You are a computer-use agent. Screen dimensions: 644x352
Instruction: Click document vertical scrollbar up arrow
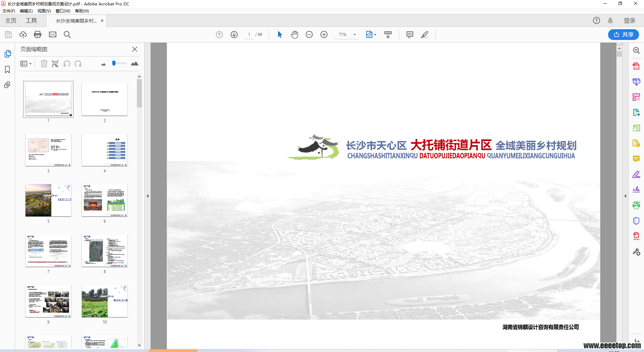click(x=619, y=48)
